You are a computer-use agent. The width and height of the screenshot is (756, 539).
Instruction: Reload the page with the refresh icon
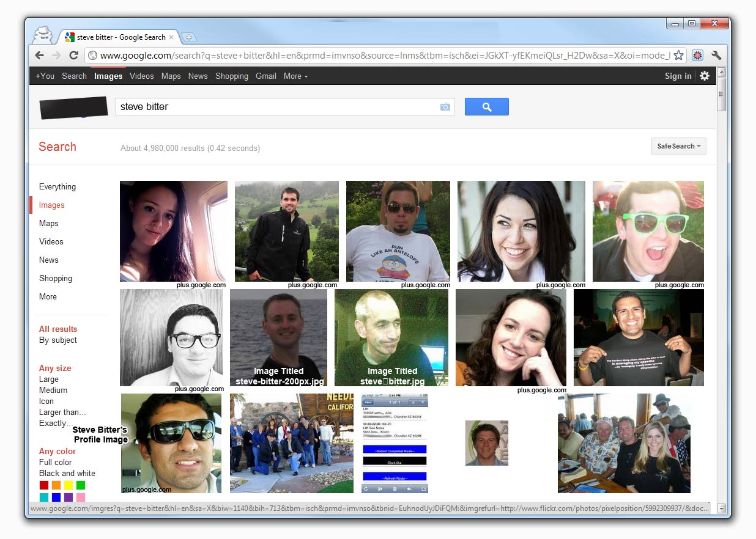(x=73, y=56)
